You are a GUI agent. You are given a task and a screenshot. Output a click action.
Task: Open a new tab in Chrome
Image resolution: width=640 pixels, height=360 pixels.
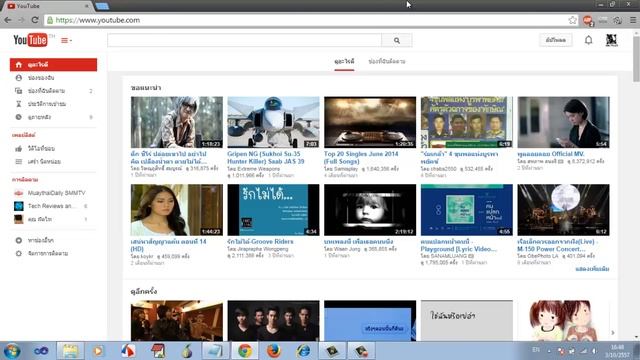[x=102, y=6]
